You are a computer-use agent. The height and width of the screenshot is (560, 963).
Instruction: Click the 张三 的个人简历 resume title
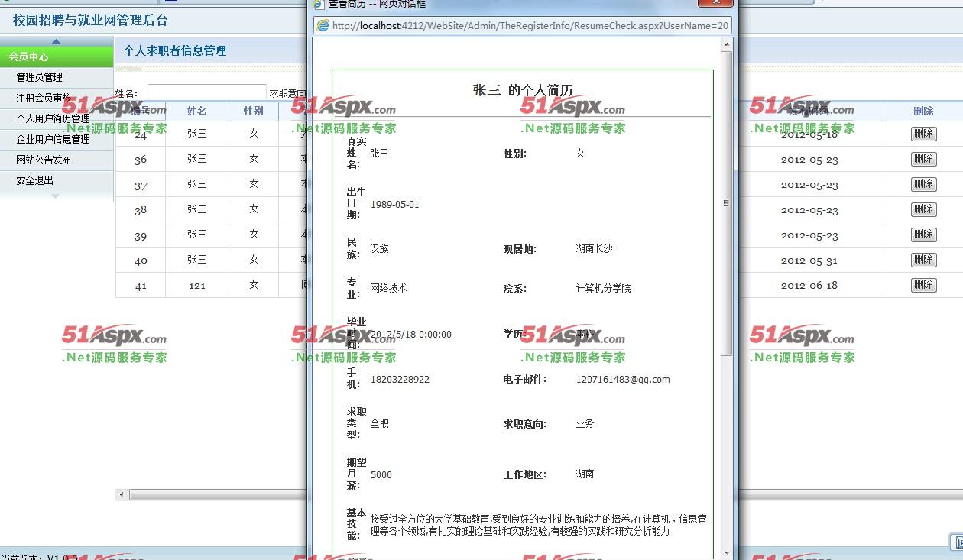point(523,90)
